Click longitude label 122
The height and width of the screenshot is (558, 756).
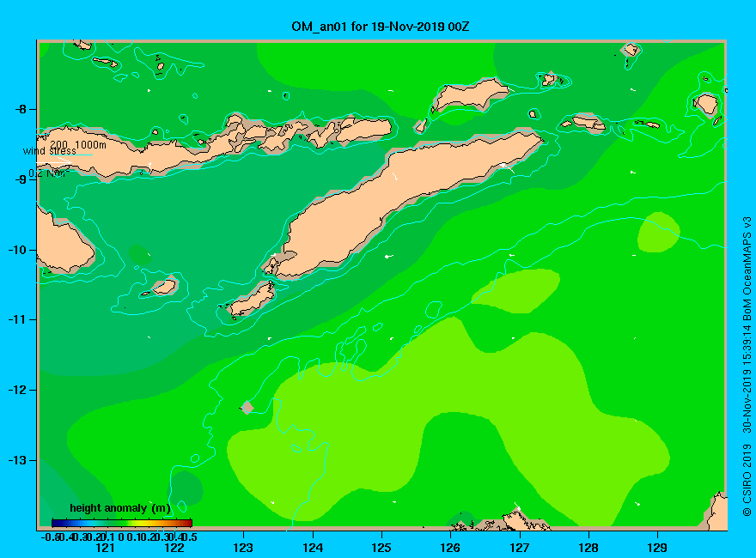click(174, 548)
